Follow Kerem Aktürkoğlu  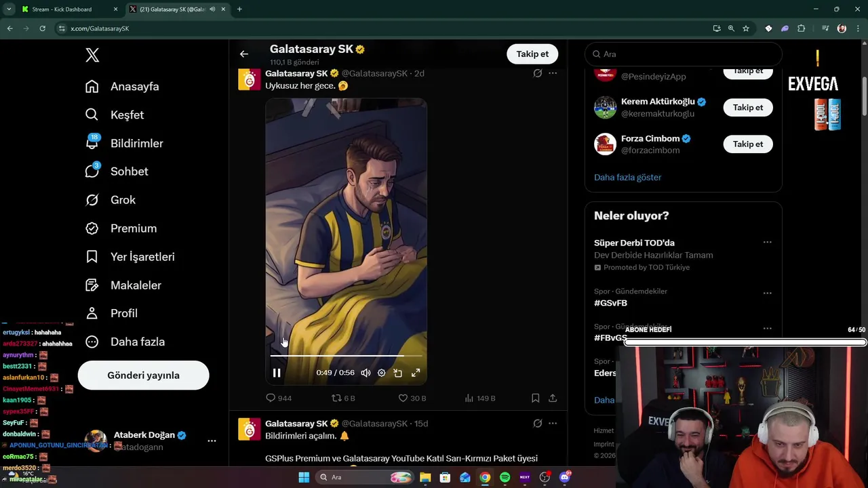click(x=748, y=108)
